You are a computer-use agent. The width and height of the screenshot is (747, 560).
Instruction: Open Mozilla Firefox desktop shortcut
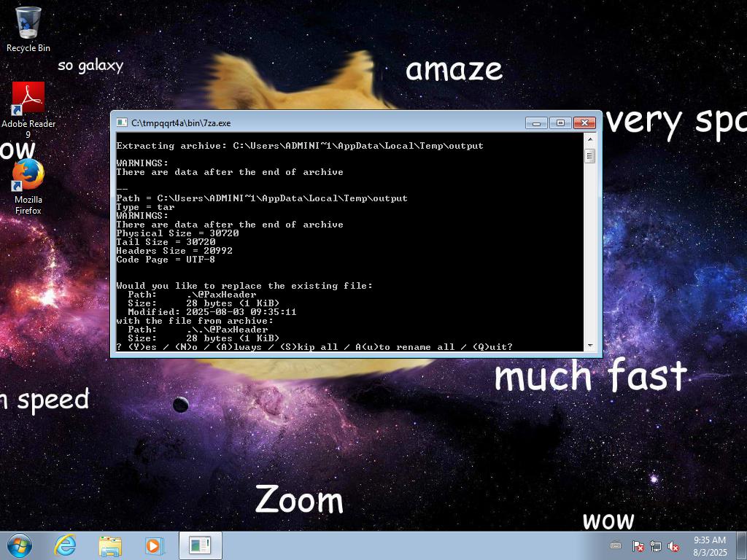pyautogui.click(x=28, y=187)
